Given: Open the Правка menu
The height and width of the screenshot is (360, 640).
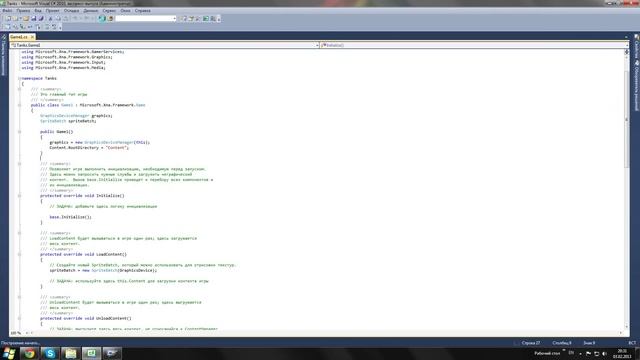Looking at the screenshot, I should tap(23, 11).
